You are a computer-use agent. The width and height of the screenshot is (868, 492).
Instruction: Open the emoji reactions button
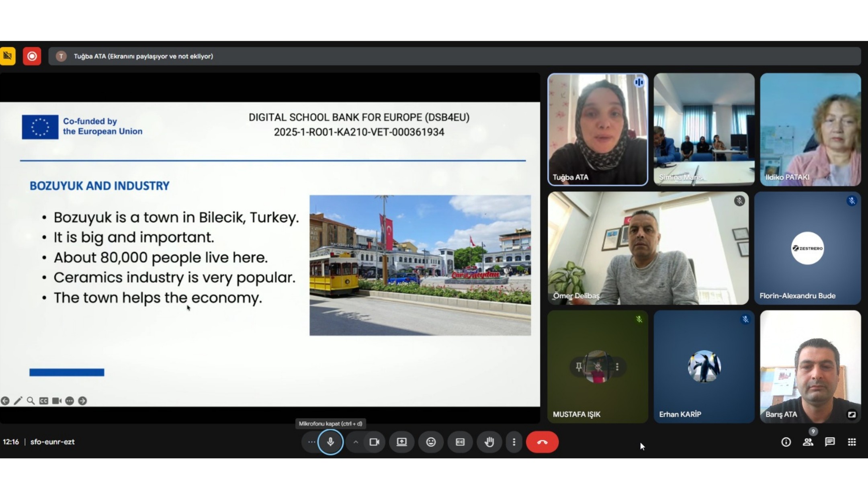coord(431,442)
